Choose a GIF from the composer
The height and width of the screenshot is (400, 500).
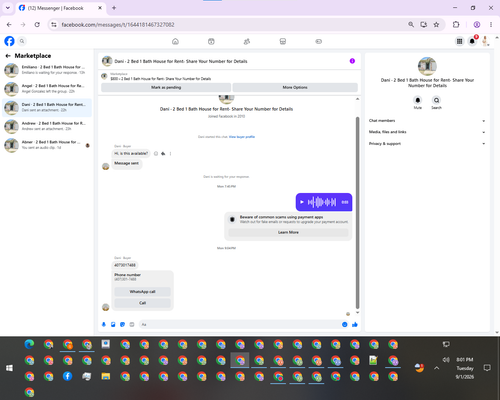132,324
